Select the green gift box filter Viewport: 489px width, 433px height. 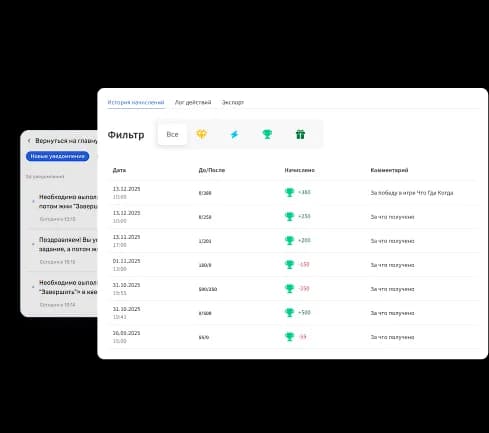pyautogui.click(x=300, y=134)
